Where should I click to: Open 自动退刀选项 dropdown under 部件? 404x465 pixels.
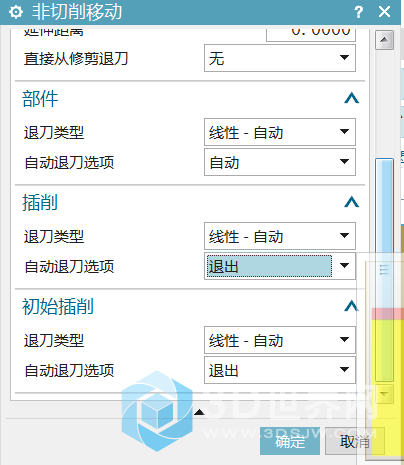(280, 162)
